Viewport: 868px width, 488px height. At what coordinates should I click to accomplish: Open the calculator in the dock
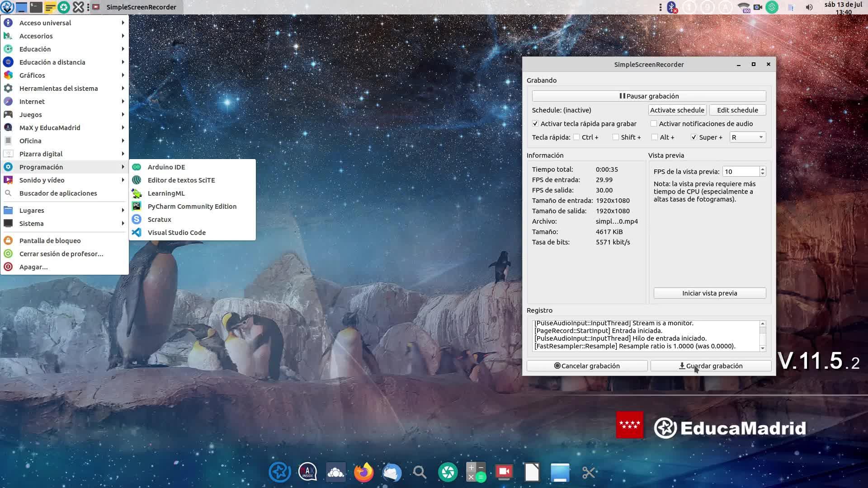pos(476,473)
